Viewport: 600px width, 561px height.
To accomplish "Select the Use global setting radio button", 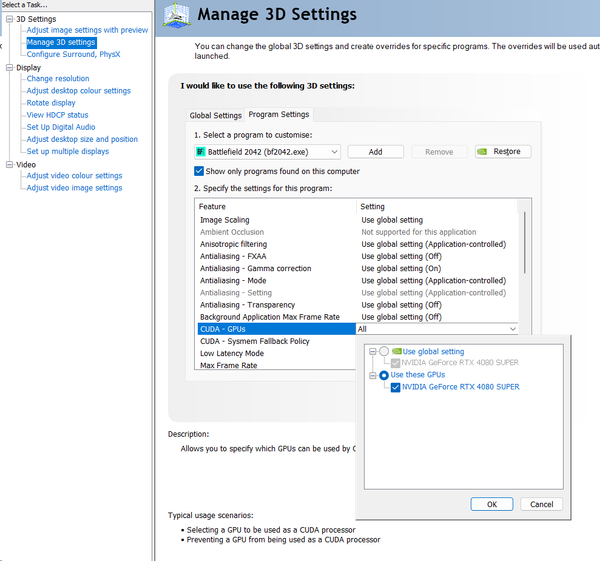I will click(x=384, y=351).
